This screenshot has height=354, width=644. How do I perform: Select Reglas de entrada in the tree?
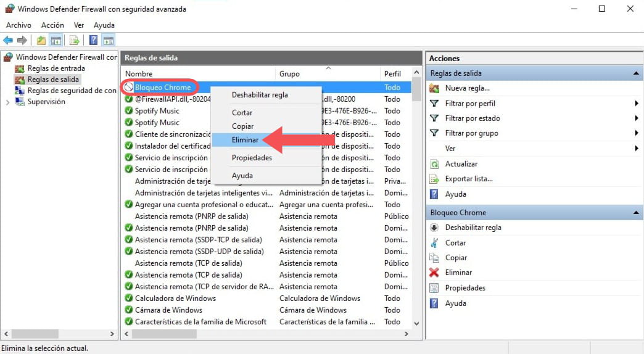(56, 68)
